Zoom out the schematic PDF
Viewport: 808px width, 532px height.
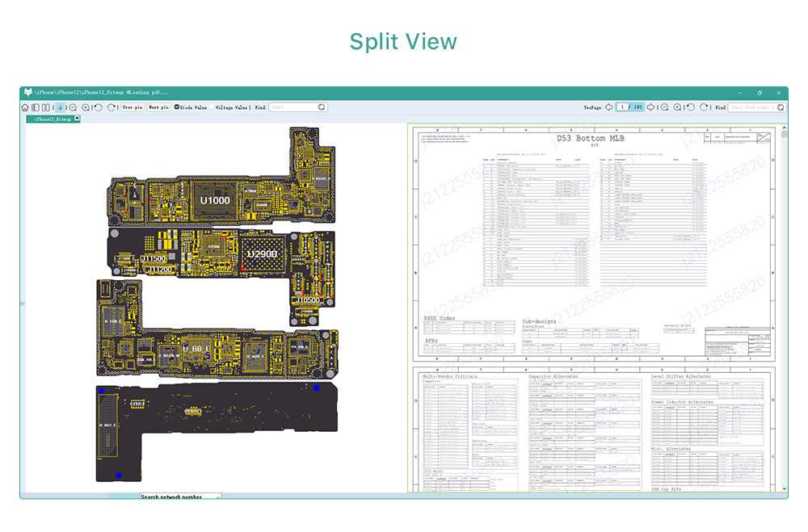pyautogui.click(x=665, y=107)
